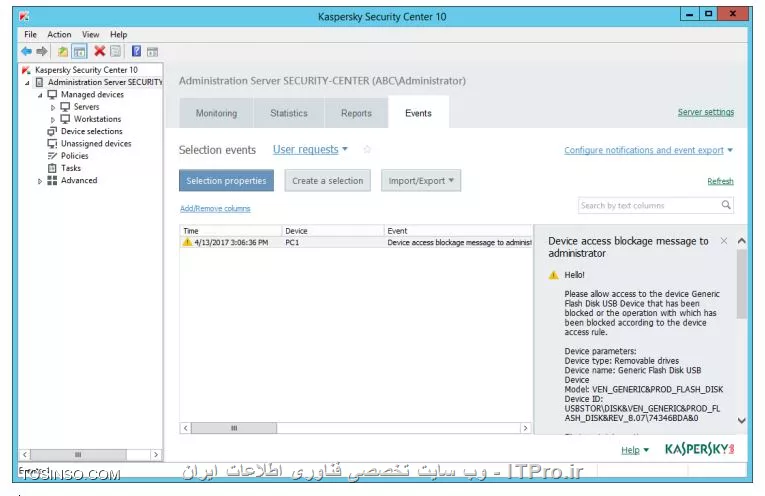The height and width of the screenshot is (496, 765).
Task: Click details pane scroll down arrow
Action: click(x=742, y=420)
